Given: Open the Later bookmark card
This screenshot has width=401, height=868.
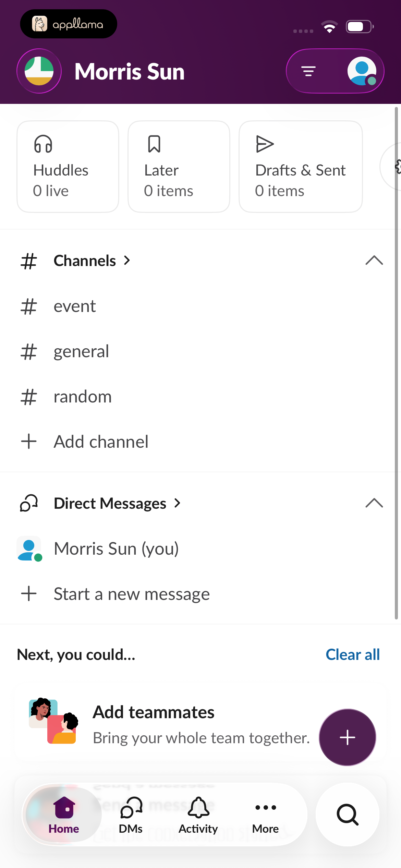Looking at the screenshot, I should tap(179, 167).
